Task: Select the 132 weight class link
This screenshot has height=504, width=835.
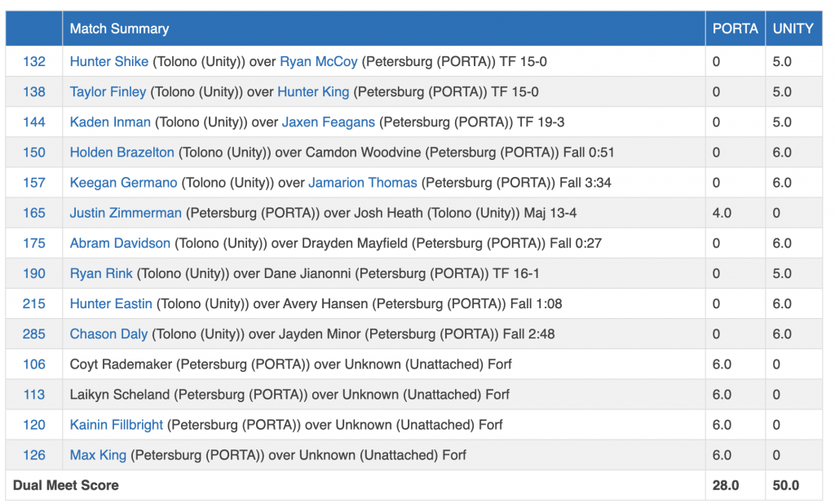Action: point(34,61)
